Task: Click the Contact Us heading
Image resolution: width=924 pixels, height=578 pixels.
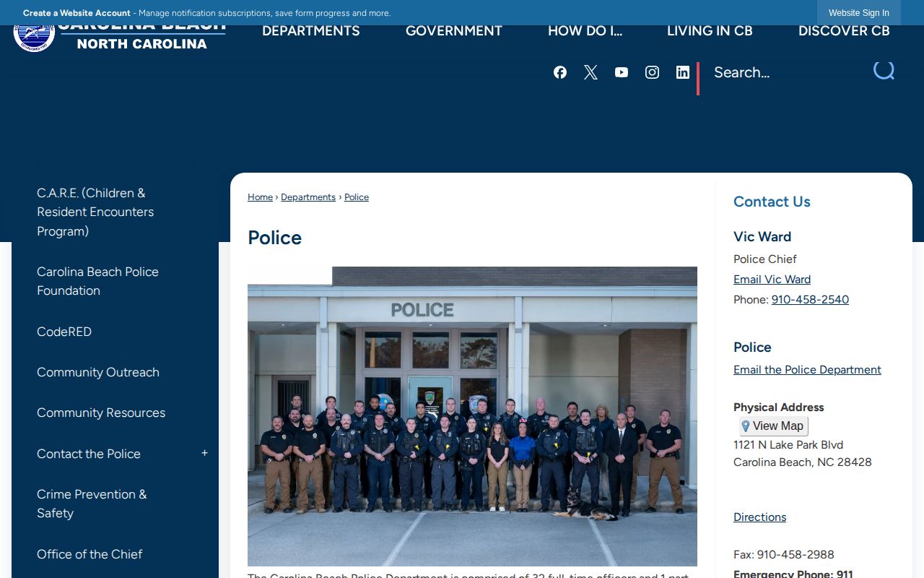Action: pos(772,202)
